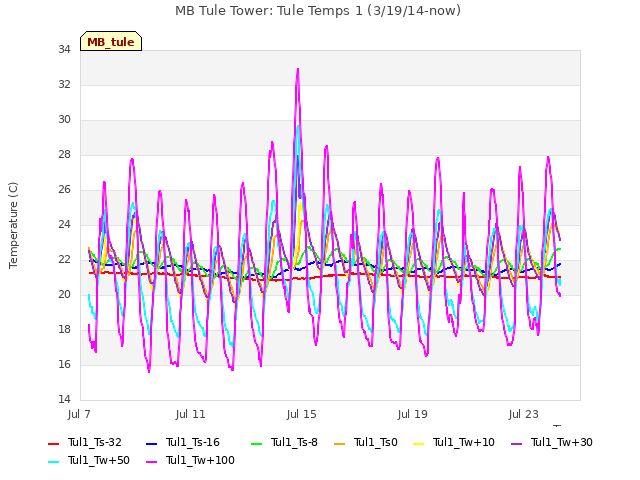
Task: Click the 28 y-axis tick label
Action: (x=64, y=155)
